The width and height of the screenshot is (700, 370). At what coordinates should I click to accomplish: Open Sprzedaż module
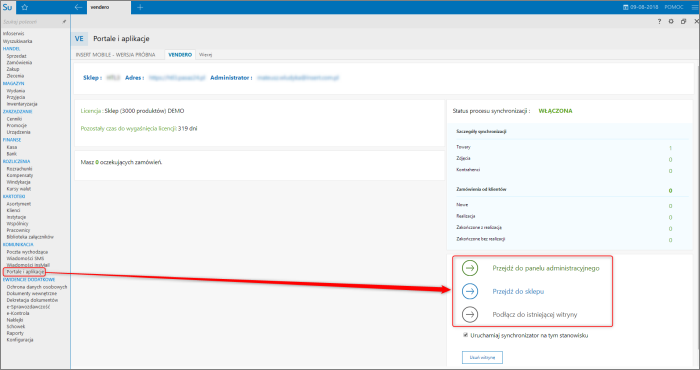(16, 56)
